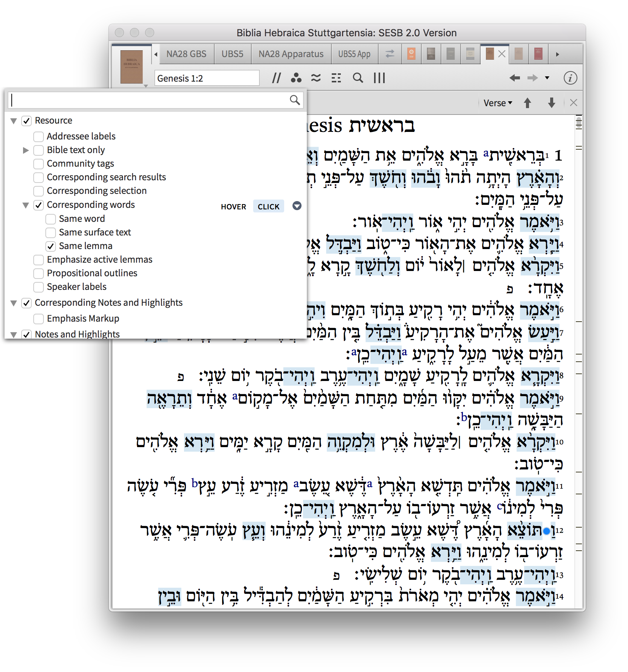
Task: Click the Genesis 1:2 reference box
Action: tap(207, 78)
